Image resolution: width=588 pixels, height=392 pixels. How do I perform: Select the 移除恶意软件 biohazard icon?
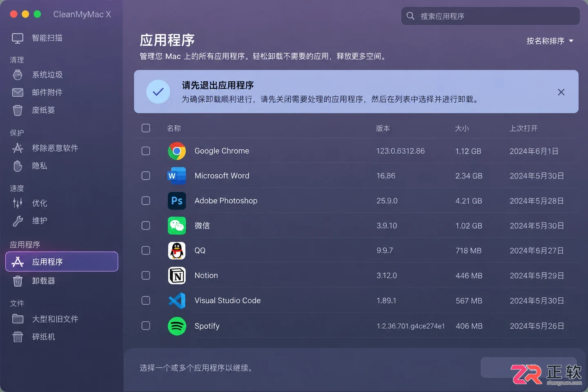coord(18,148)
